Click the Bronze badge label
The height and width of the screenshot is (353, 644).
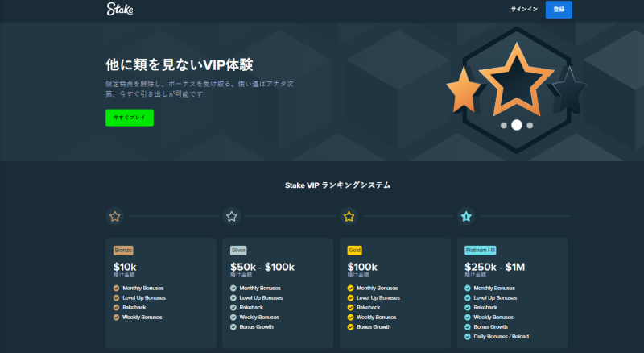point(123,250)
